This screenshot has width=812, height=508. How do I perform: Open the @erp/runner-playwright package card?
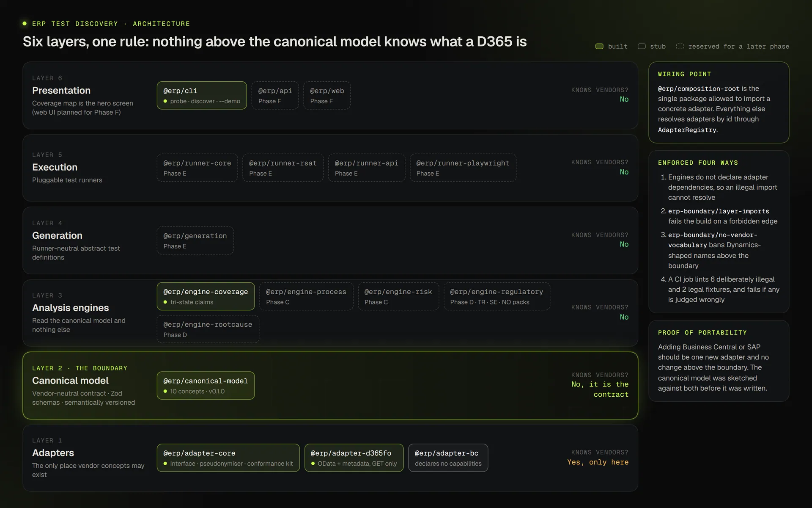coord(463,168)
